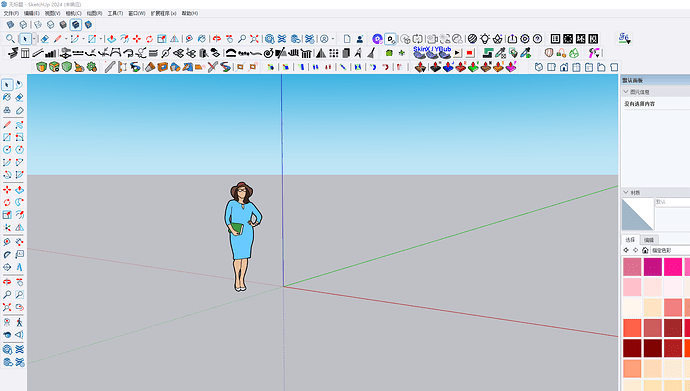Image resolution: width=690 pixels, height=391 pixels.
Task: Open Select tool dropdown arrow
Action: click(x=34, y=39)
